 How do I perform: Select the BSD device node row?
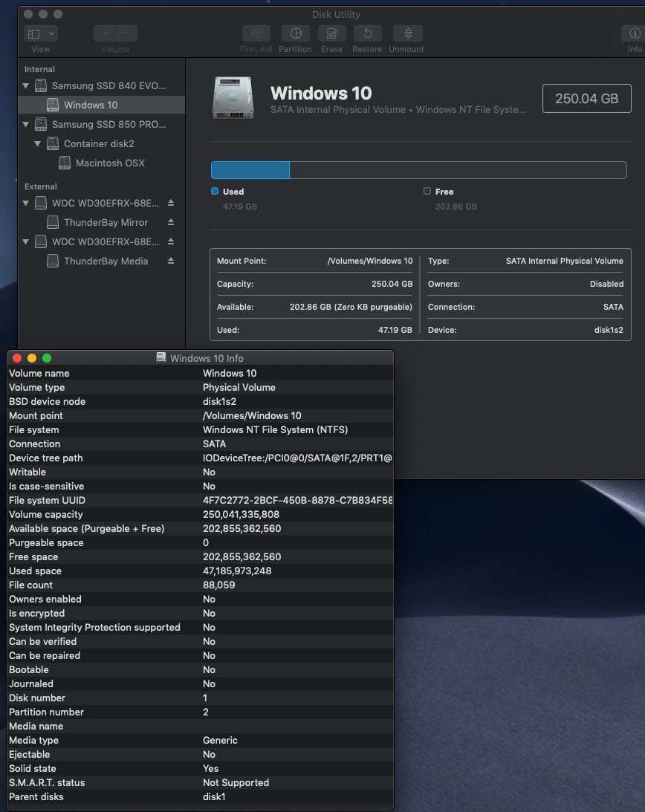point(201,401)
